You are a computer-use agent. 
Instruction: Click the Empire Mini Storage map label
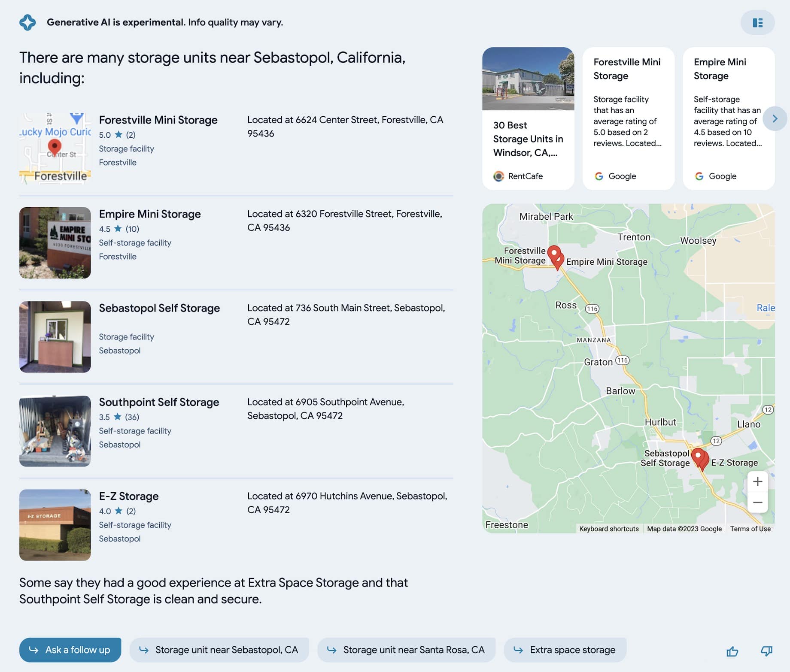point(607,262)
